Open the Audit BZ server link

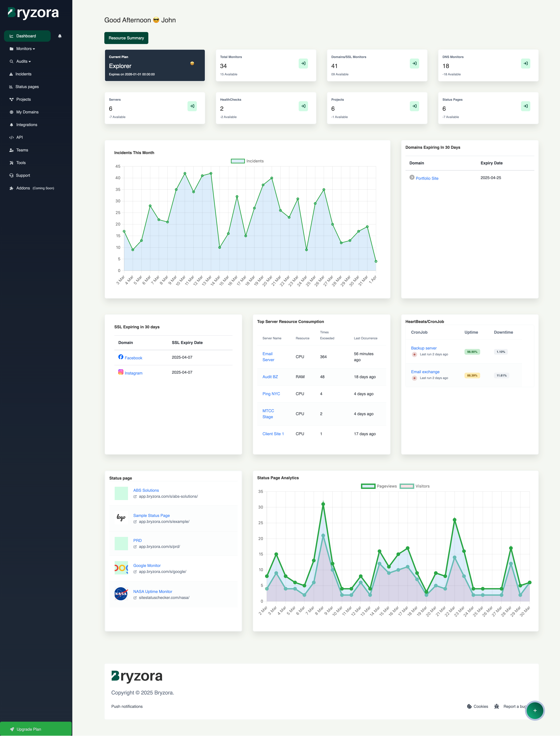270,377
